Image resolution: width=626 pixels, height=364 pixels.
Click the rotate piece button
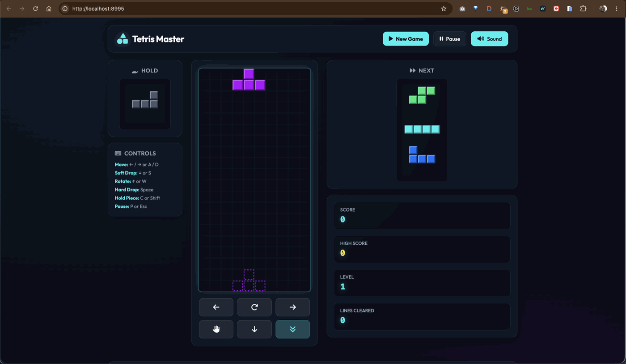[x=254, y=307]
